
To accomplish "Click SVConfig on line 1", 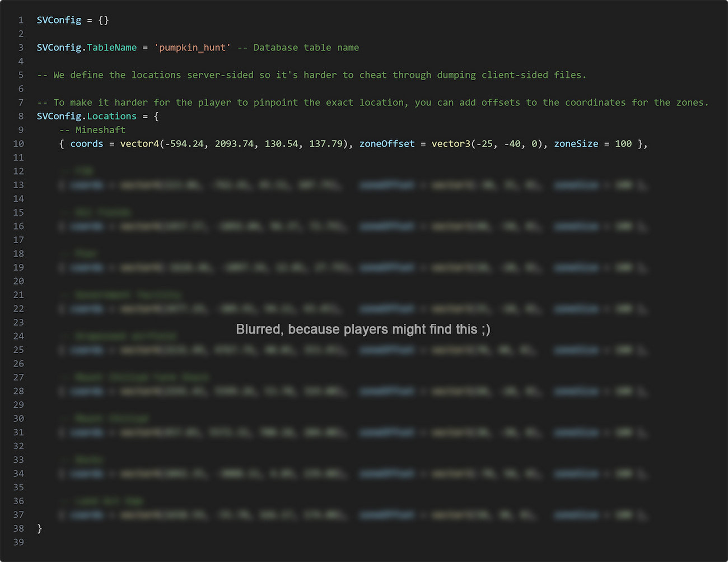I will (x=59, y=20).
